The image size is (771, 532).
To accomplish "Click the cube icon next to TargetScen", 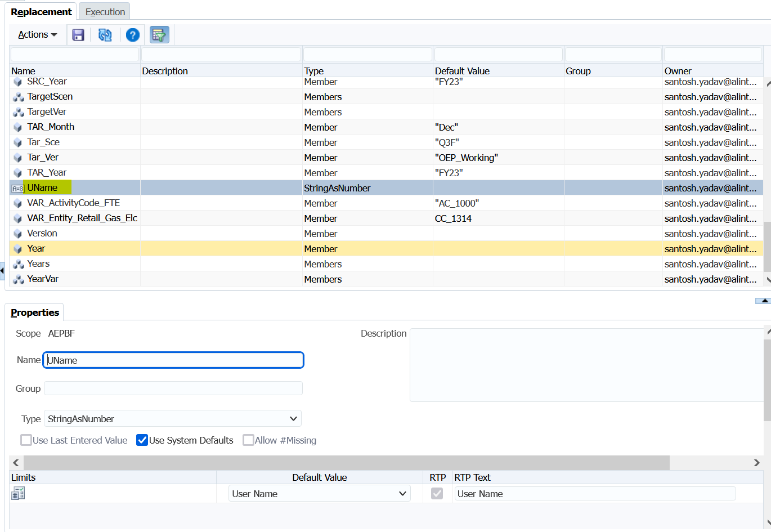I will [17, 96].
